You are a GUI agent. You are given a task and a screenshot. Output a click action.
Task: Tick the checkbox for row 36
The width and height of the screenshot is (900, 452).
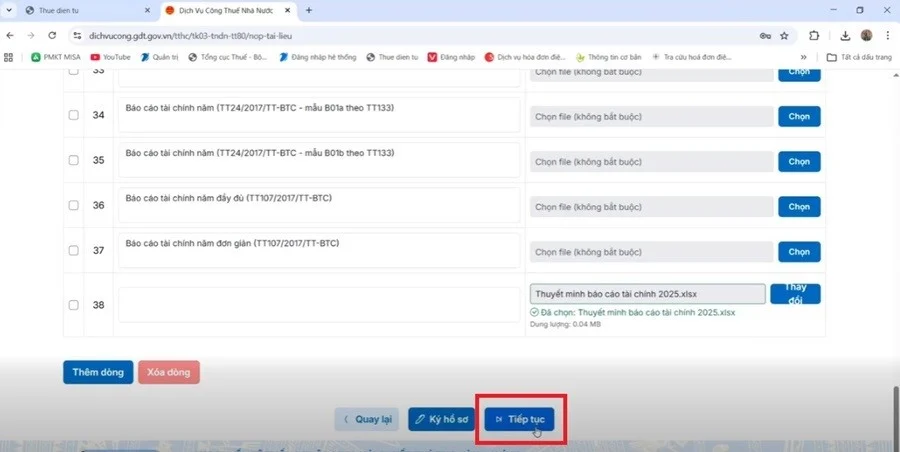74,205
